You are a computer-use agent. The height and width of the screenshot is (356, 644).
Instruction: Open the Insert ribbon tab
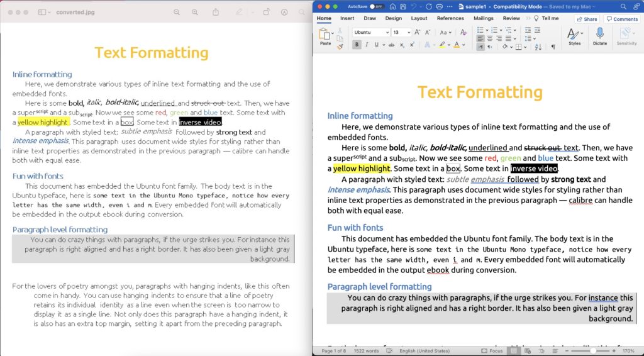[x=347, y=18]
